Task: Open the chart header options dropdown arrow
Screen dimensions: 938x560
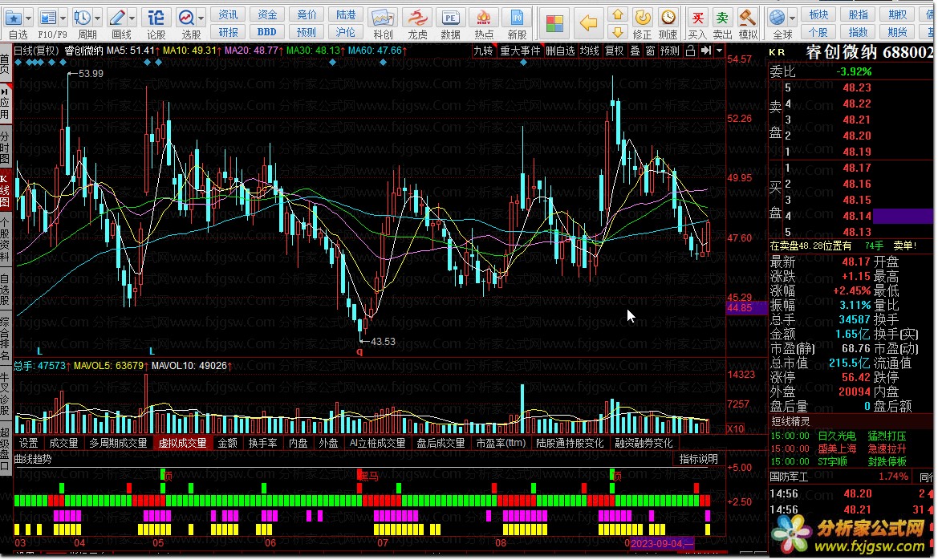Action: 720,51
